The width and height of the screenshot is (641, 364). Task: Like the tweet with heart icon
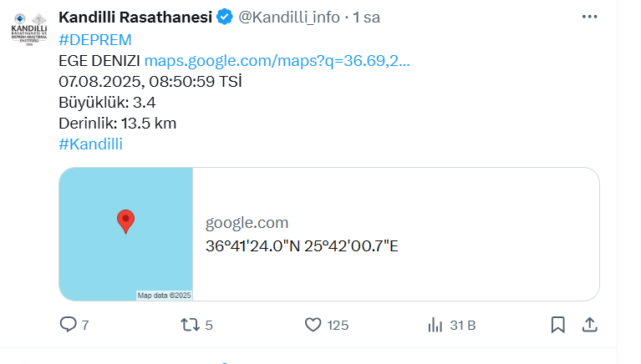point(313,326)
